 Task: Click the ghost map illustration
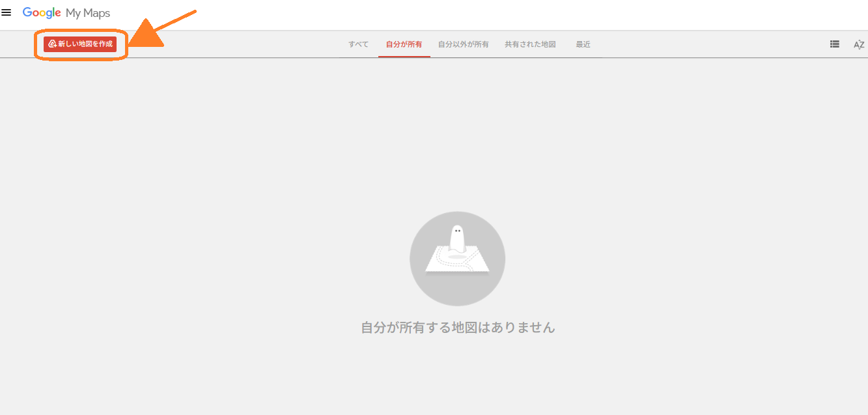(x=456, y=258)
